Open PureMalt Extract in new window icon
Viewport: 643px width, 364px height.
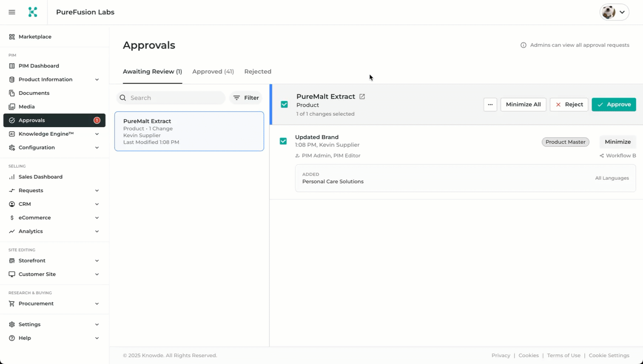point(362,97)
